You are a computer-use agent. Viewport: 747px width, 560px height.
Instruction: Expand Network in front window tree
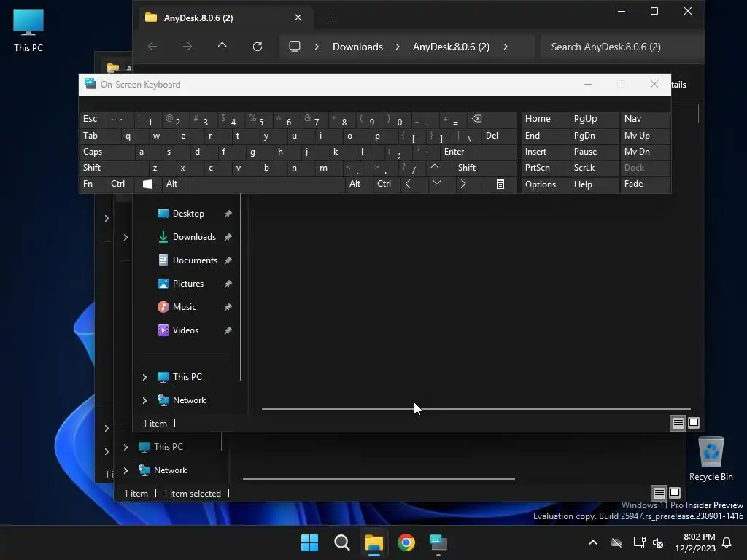tap(145, 400)
